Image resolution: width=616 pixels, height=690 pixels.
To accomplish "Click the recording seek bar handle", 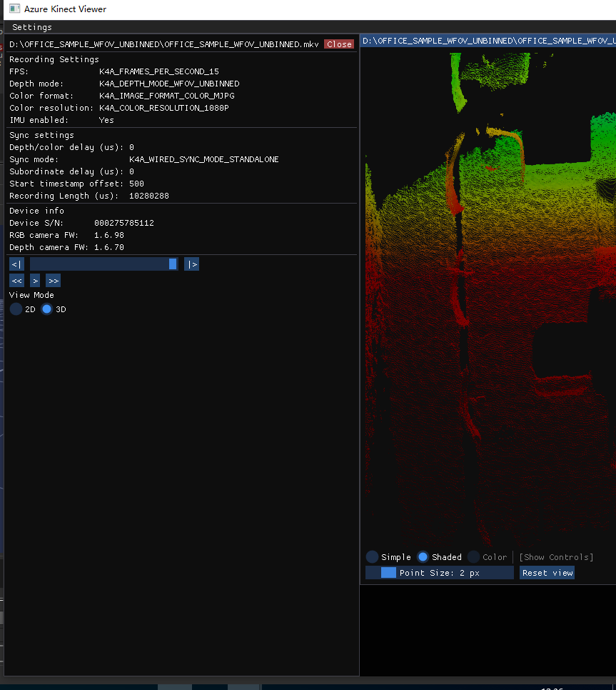I will [x=173, y=264].
